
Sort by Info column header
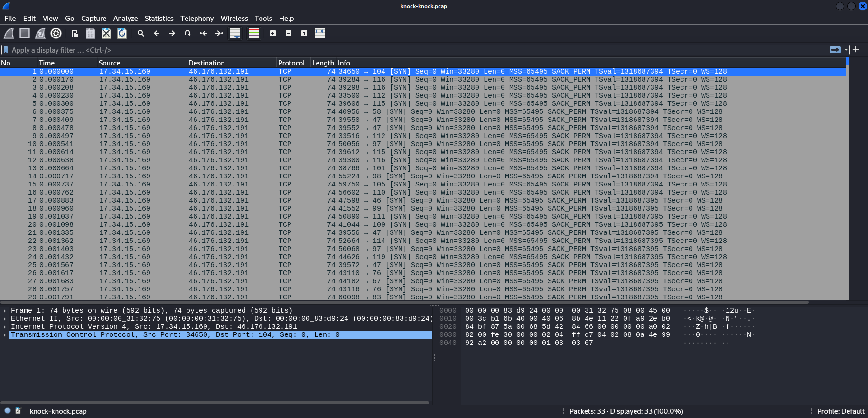point(591,63)
